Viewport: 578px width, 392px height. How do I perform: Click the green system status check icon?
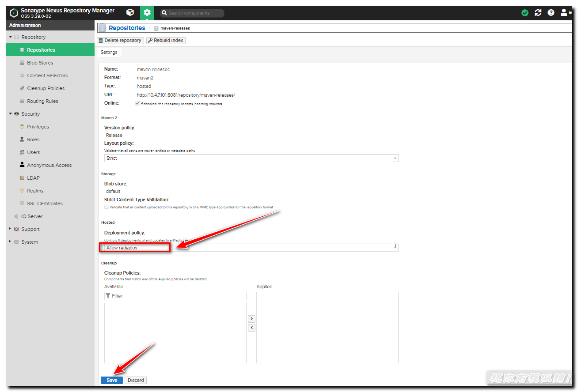525,13
